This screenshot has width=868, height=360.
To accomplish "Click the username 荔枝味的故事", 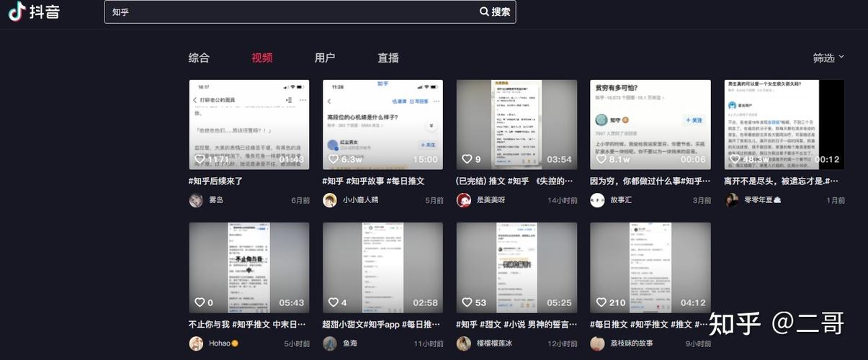I will click(x=632, y=343).
